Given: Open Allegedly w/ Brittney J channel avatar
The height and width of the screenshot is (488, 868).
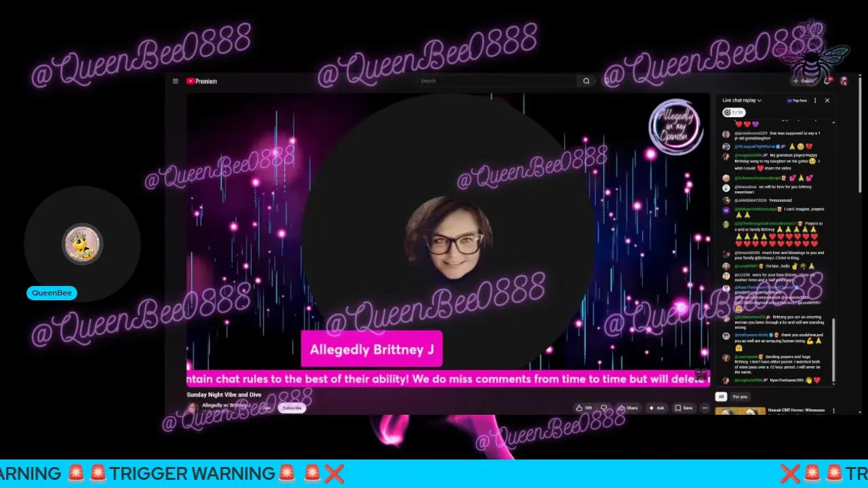Looking at the screenshot, I should 193,408.
